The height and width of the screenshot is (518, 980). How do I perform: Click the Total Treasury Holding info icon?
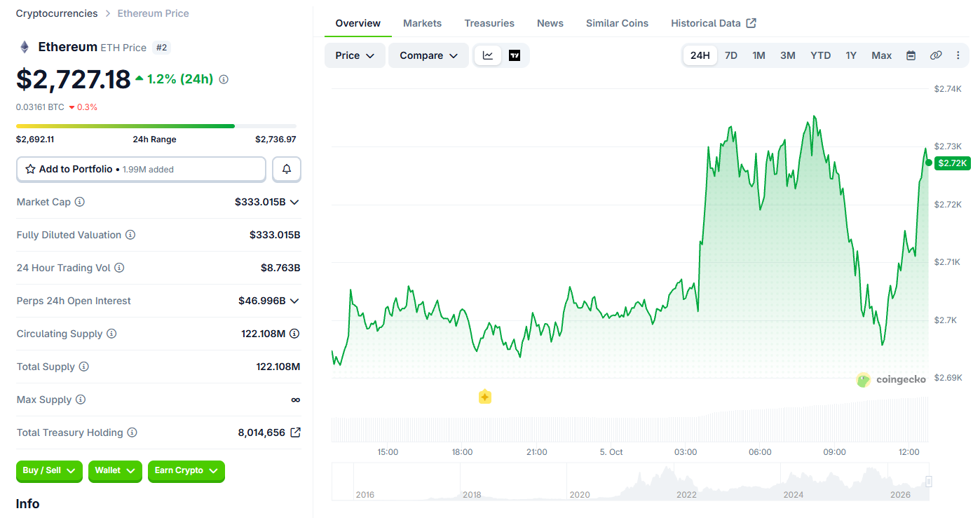tap(132, 432)
